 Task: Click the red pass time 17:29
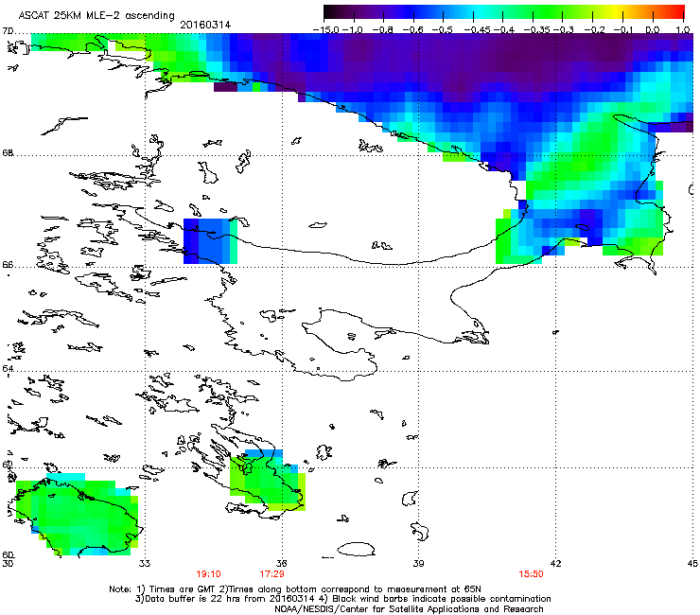click(271, 574)
